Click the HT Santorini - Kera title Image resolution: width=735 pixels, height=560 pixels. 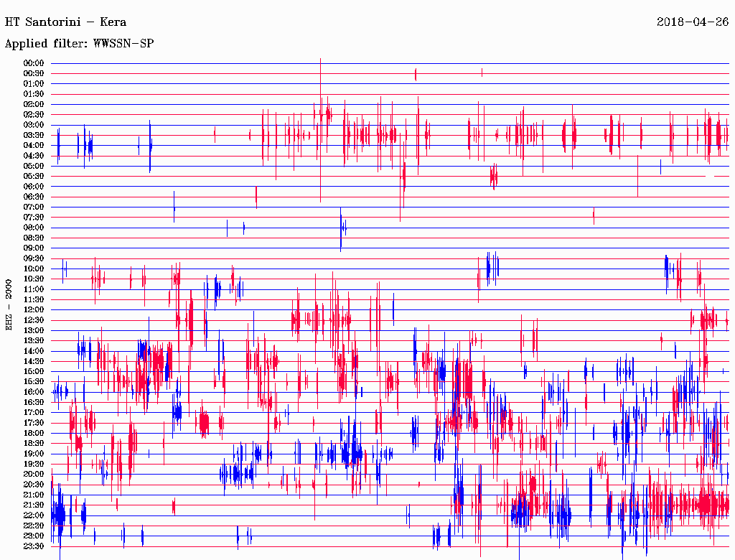click(x=65, y=22)
